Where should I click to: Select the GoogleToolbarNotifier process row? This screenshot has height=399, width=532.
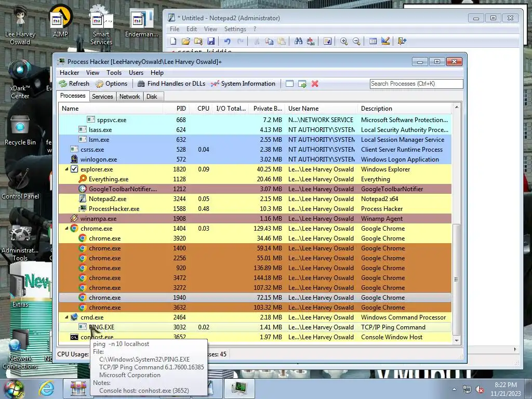[x=255, y=189]
